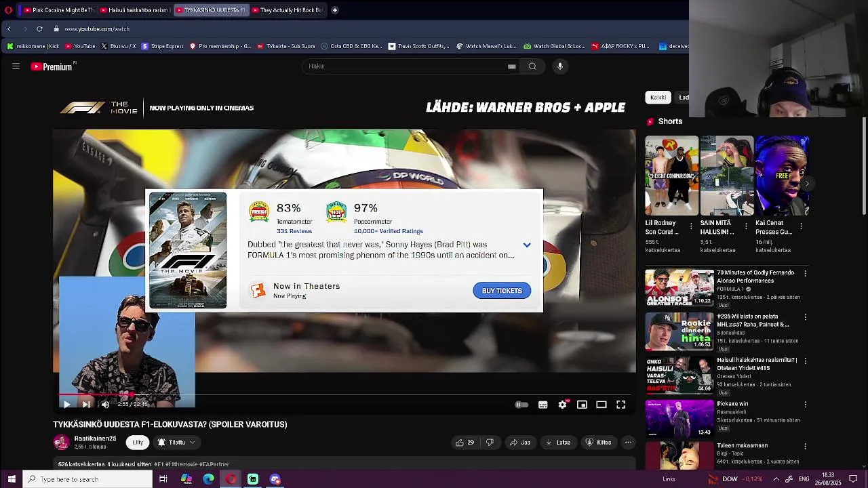Click the YouTube Haku search field
Viewport: 868px width, 488px height.
412,66
